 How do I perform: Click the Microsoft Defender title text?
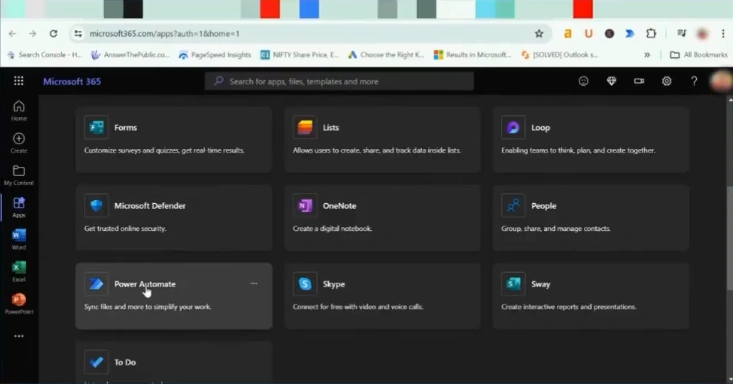(x=150, y=205)
